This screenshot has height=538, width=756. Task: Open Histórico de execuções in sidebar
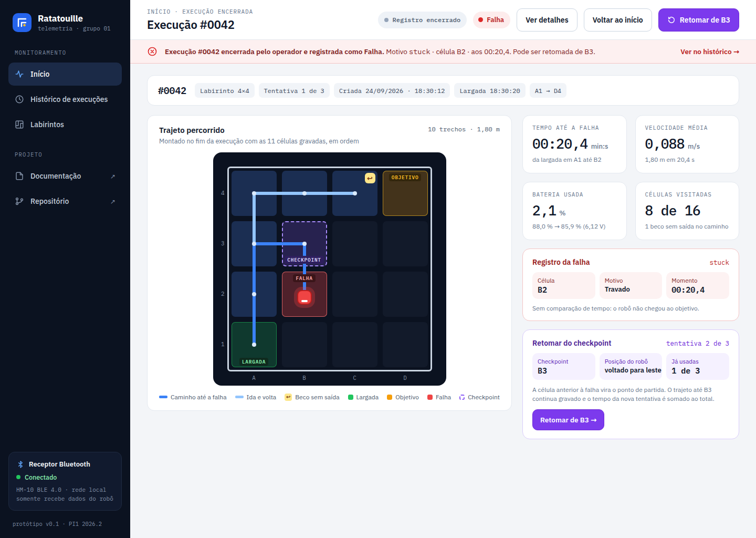pyautogui.click(x=65, y=99)
